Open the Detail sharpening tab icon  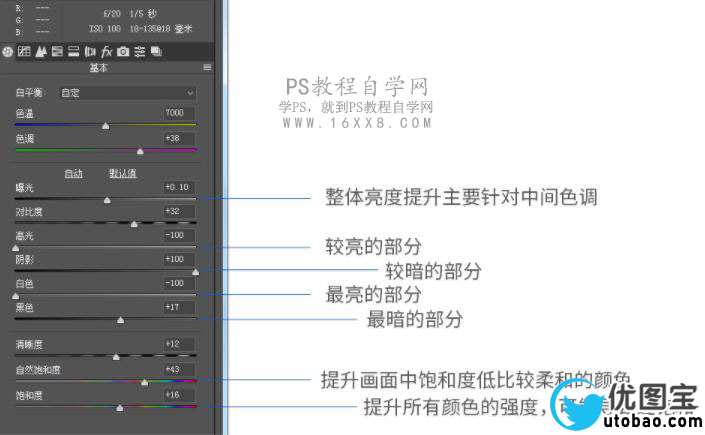[41, 52]
